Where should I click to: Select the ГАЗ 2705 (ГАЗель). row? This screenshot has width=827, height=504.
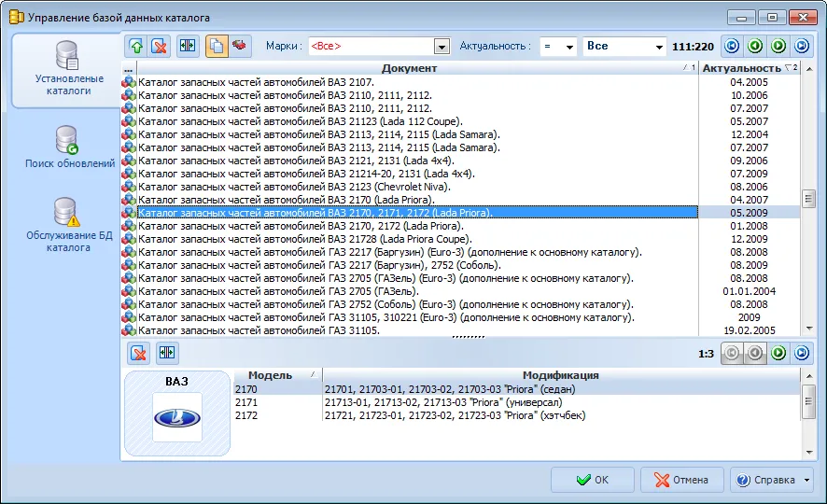pyautogui.click(x=418, y=291)
